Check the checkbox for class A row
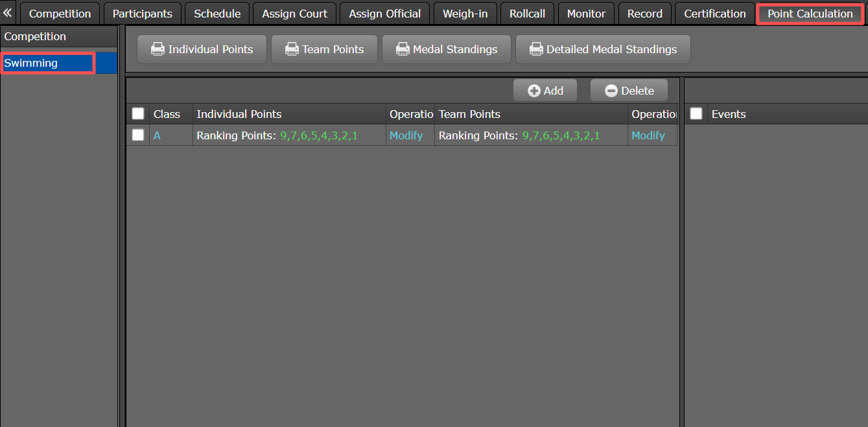Viewport: 868px width, 427px height. pos(137,135)
